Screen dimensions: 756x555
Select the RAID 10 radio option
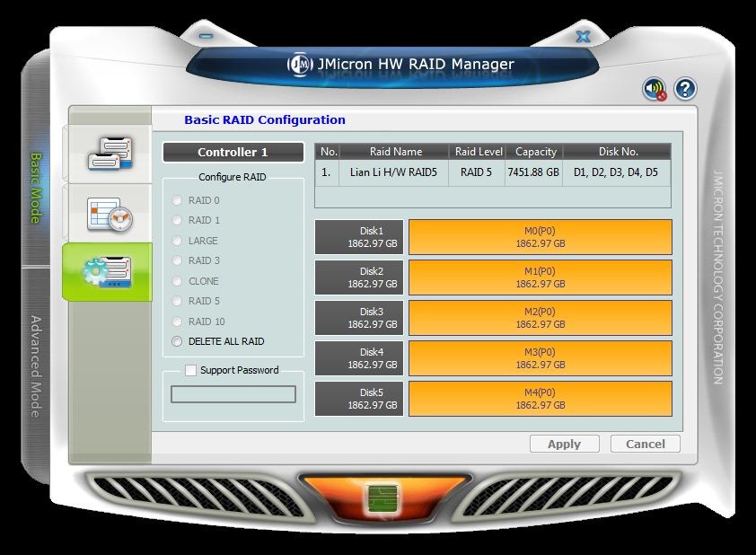pyautogui.click(x=177, y=322)
